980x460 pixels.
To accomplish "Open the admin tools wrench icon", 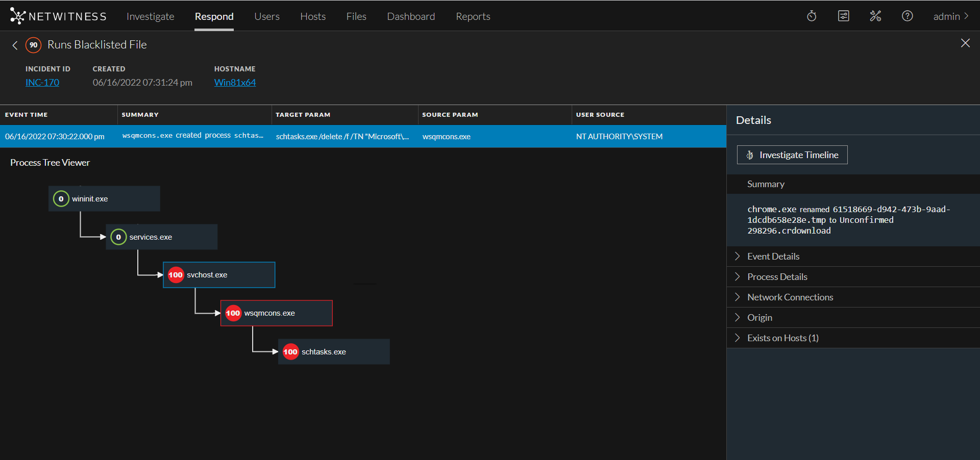I will pyautogui.click(x=875, y=16).
